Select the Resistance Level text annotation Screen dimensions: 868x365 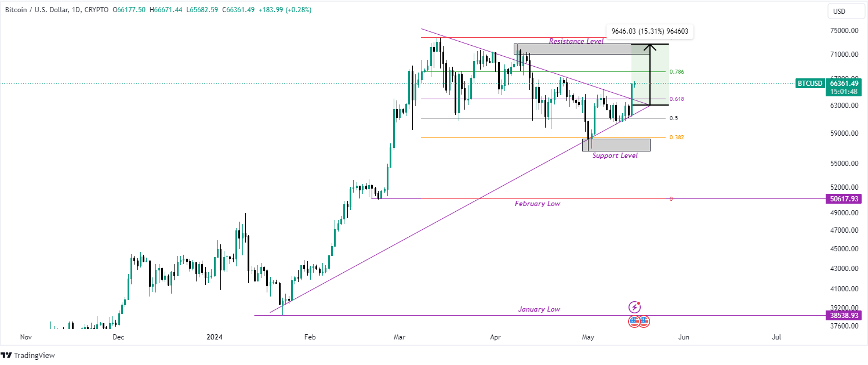[576, 41]
